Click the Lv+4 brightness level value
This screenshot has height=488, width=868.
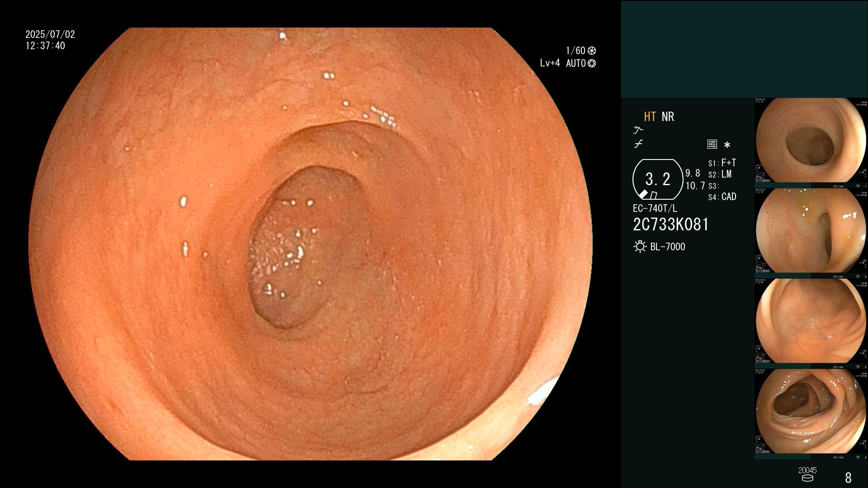coord(550,63)
